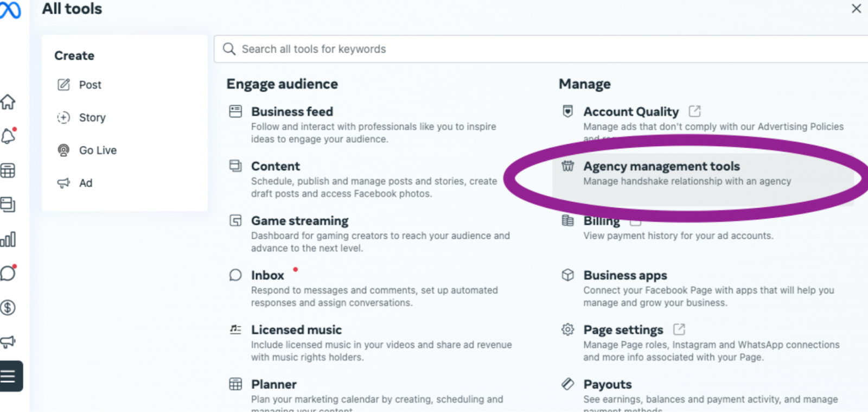Click Account Quality external link icon

click(x=694, y=111)
